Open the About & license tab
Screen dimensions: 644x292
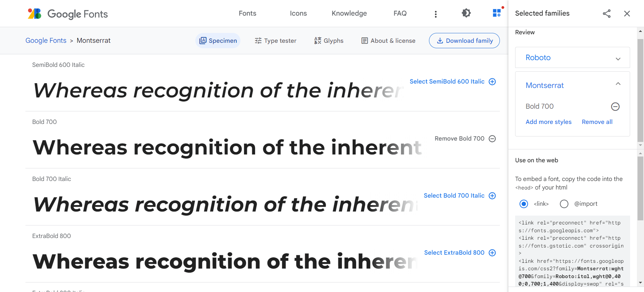tap(388, 41)
